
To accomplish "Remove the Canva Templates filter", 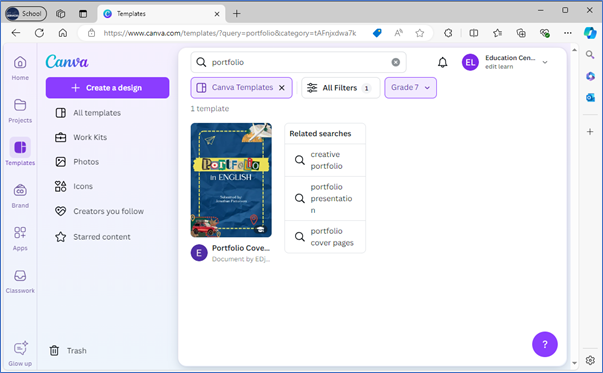I will (282, 88).
